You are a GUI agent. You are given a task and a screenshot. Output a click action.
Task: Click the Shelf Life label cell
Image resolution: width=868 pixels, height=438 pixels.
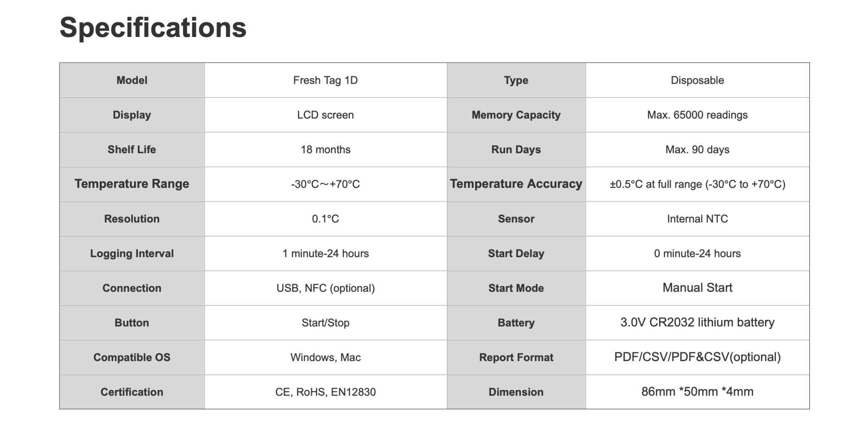point(132,150)
